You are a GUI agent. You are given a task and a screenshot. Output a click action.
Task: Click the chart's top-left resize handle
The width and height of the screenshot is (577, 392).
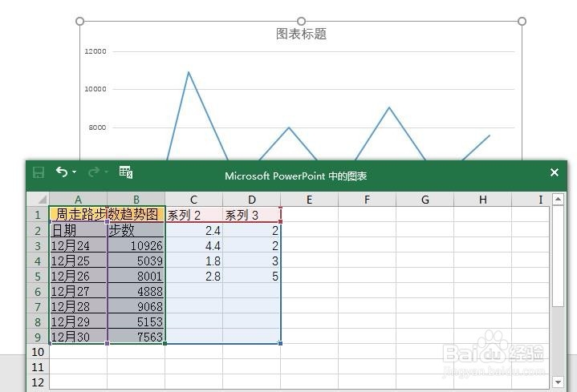click(79, 22)
